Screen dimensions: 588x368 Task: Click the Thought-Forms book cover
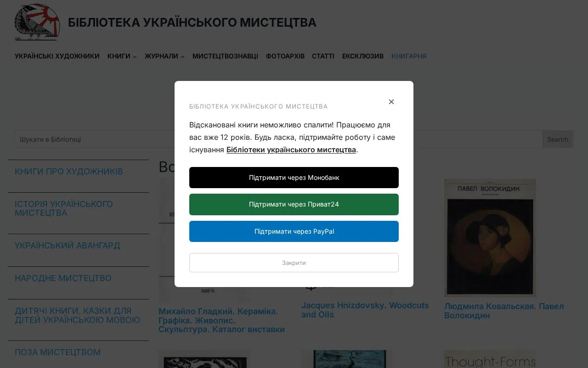490,359
